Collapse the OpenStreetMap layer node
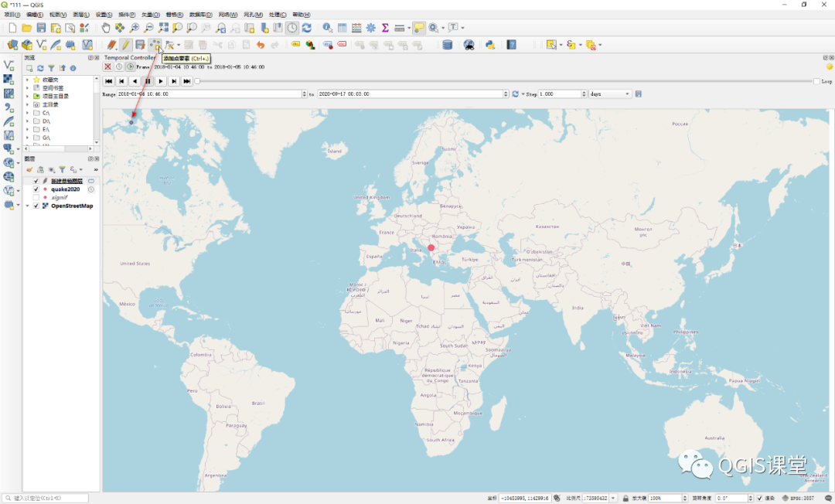This screenshot has height=504, width=835. click(x=27, y=206)
